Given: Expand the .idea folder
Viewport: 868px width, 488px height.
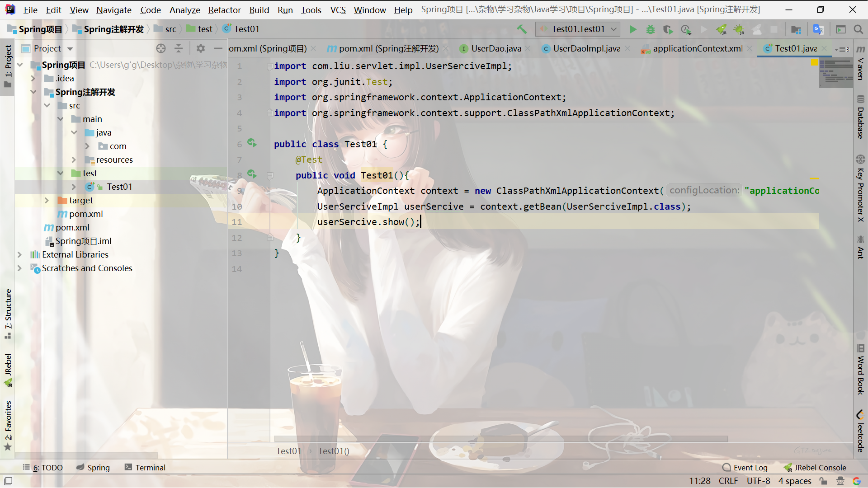Looking at the screenshot, I should [x=33, y=79].
